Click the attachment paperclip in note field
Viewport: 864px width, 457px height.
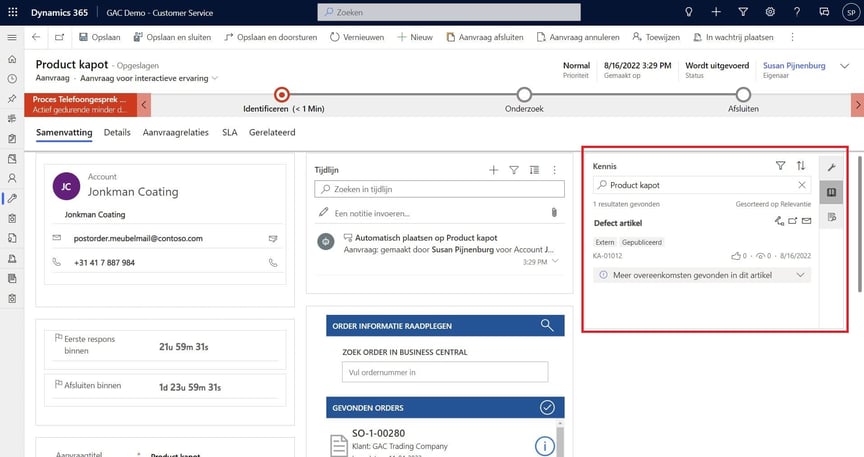pos(554,212)
